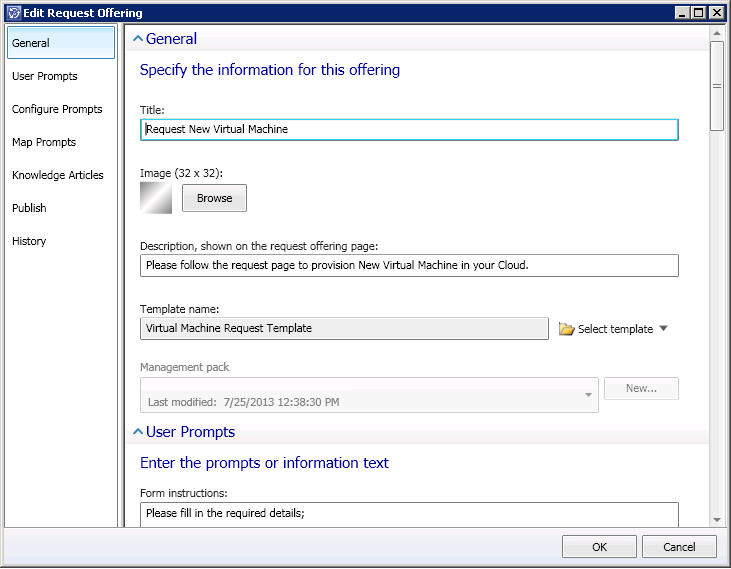731x569 pixels.
Task: Click into the Title text field
Action: pos(409,129)
